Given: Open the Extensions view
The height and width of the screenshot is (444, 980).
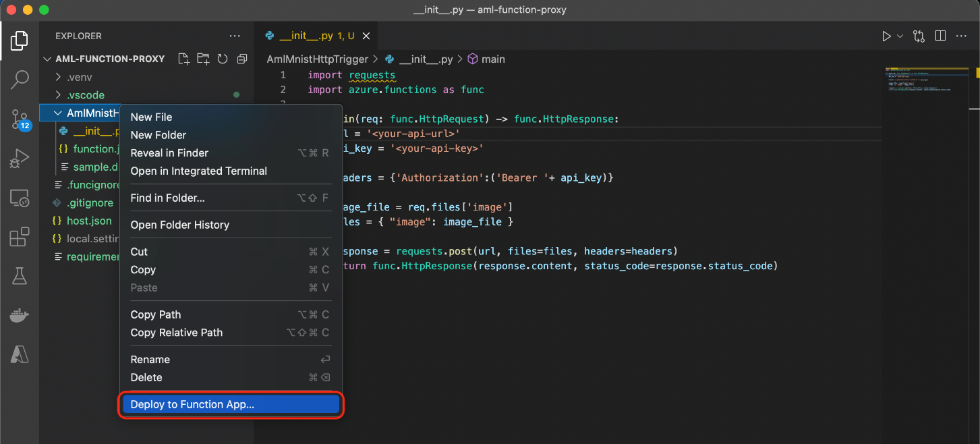Looking at the screenshot, I should pos(20,237).
